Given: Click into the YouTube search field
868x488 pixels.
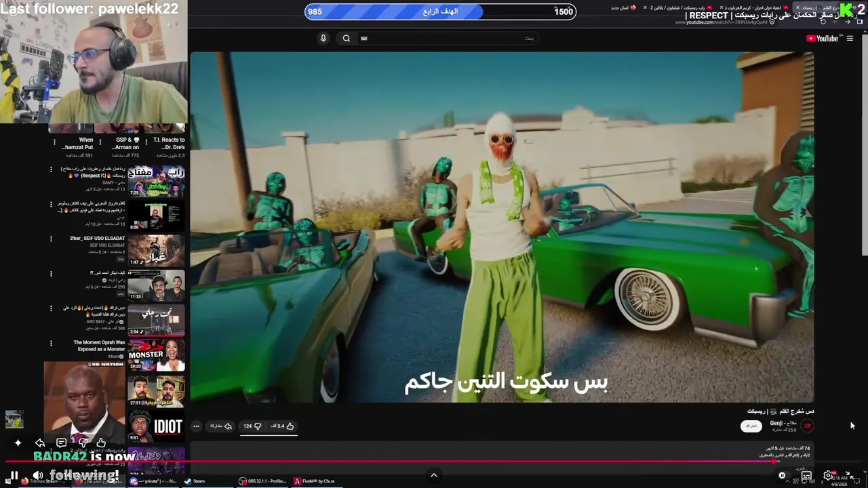Looking at the screenshot, I should click(x=448, y=39).
